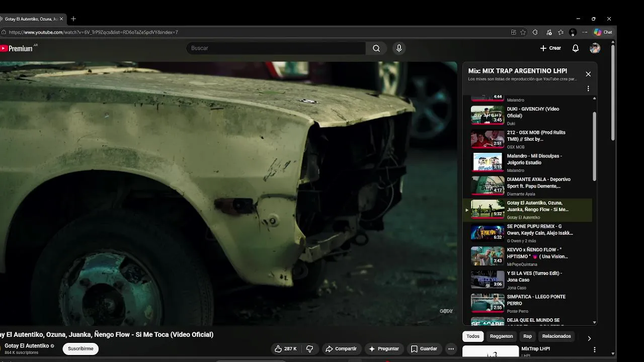
Task: Dislike the video with thumbs-down icon
Action: [x=310, y=349]
